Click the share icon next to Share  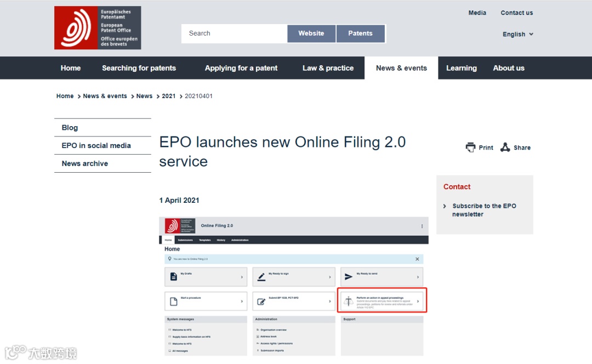(505, 147)
